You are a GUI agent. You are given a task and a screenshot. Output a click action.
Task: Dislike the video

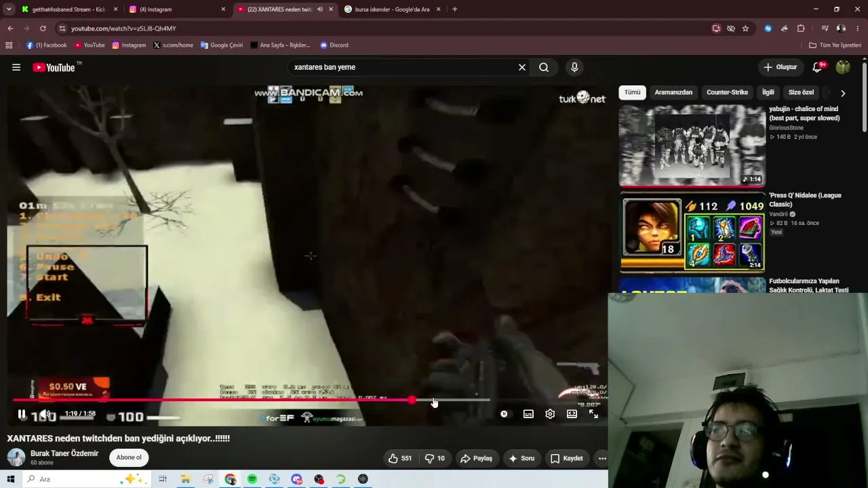point(435,458)
